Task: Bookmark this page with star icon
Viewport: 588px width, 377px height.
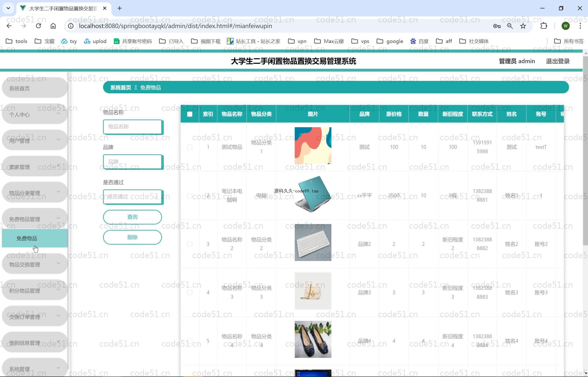Action: (x=523, y=26)
